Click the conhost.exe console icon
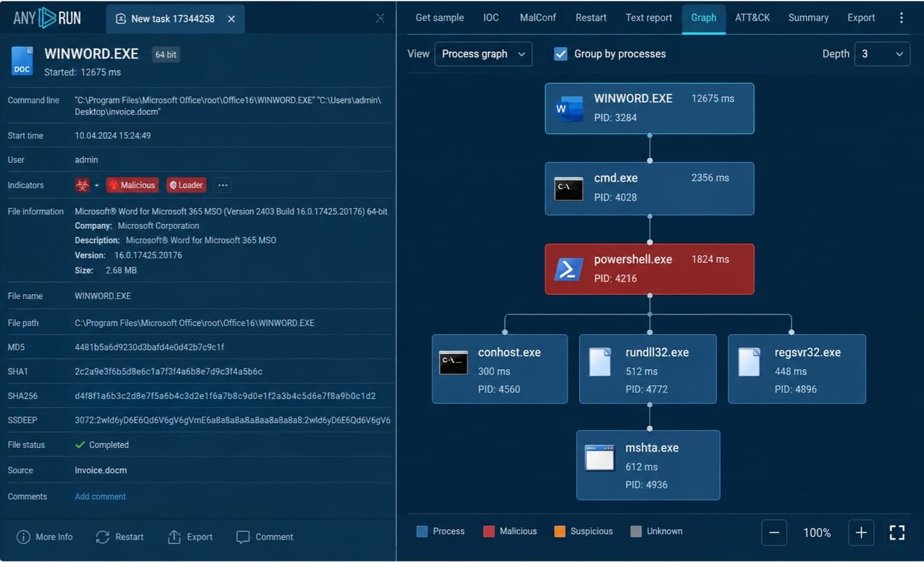Image resolution: width=924 pixels, height=562 pixels. [453, 363]
